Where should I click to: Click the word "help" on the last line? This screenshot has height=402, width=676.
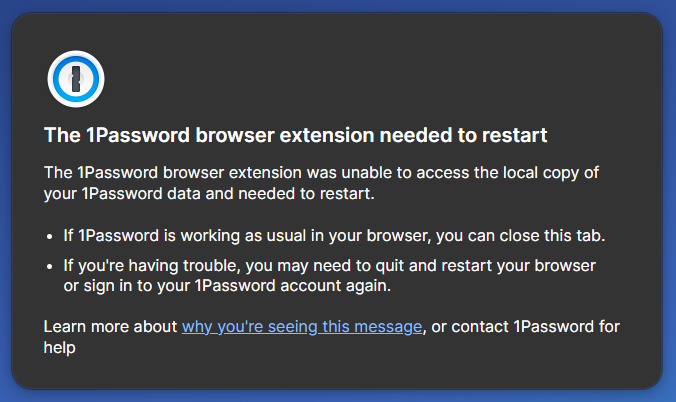[60, 348]
